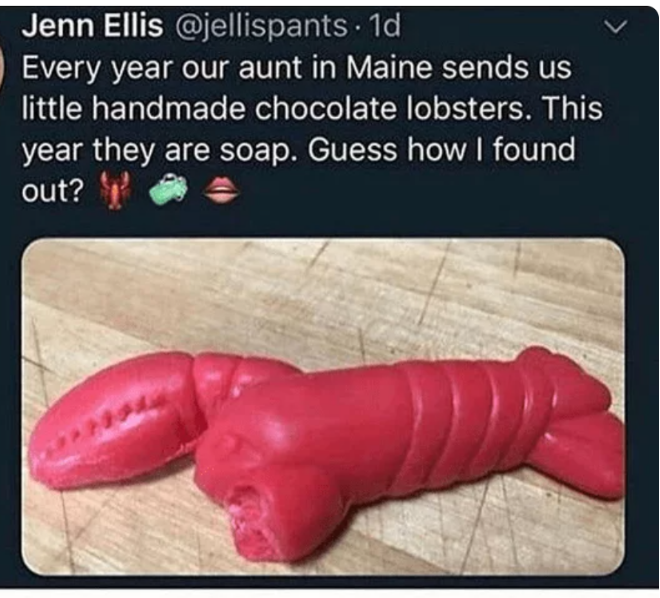Click the tweet line starting 'Every year'
Viewport: 660px width, 598px height.
[296, 68]
